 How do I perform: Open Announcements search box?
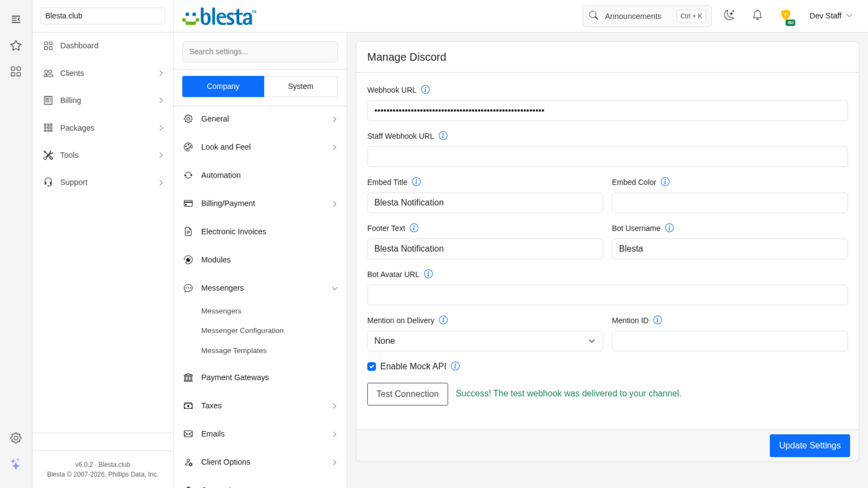[x=647, y=16]
